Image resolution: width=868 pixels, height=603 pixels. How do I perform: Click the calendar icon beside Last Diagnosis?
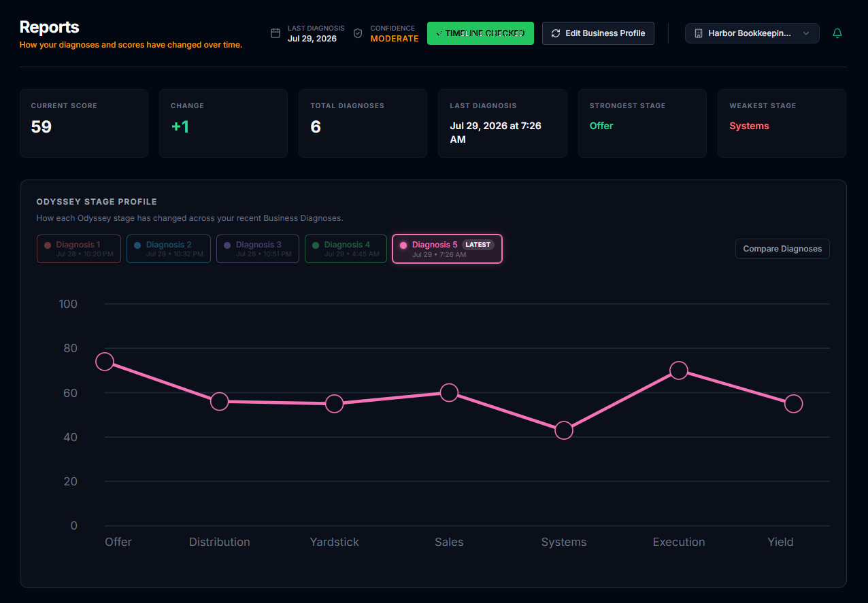tap(276, 33)
